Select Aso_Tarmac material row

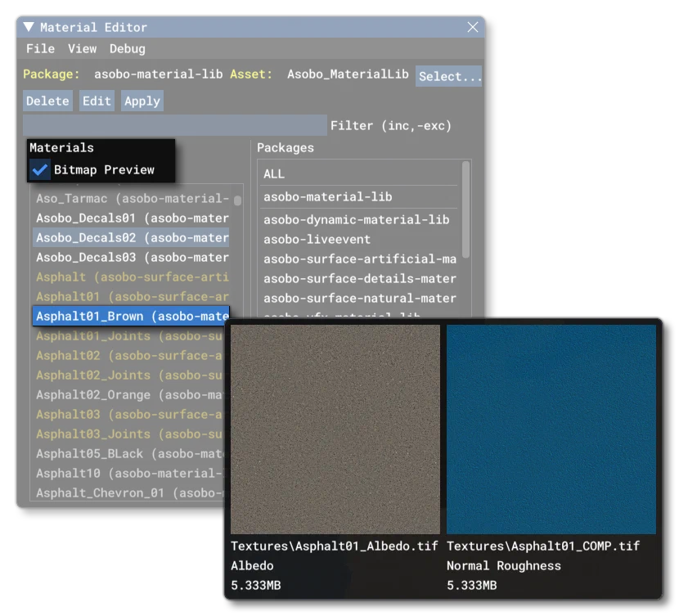(x=132, y=198)
